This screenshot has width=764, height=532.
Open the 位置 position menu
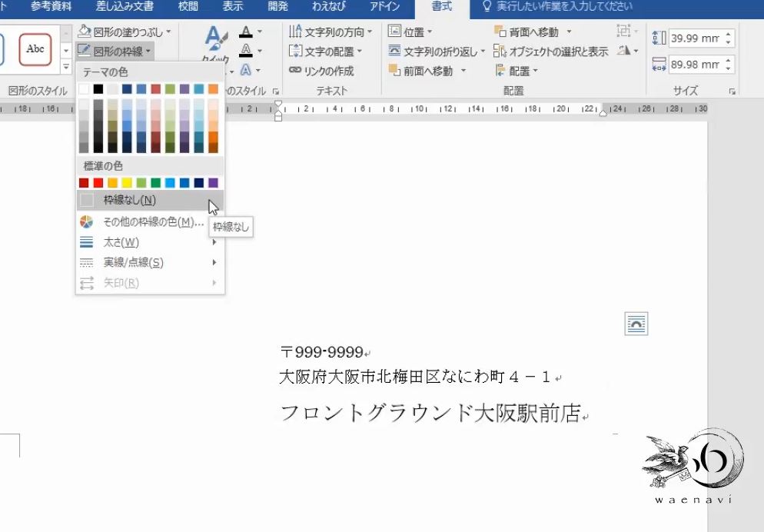click(410, 32)
